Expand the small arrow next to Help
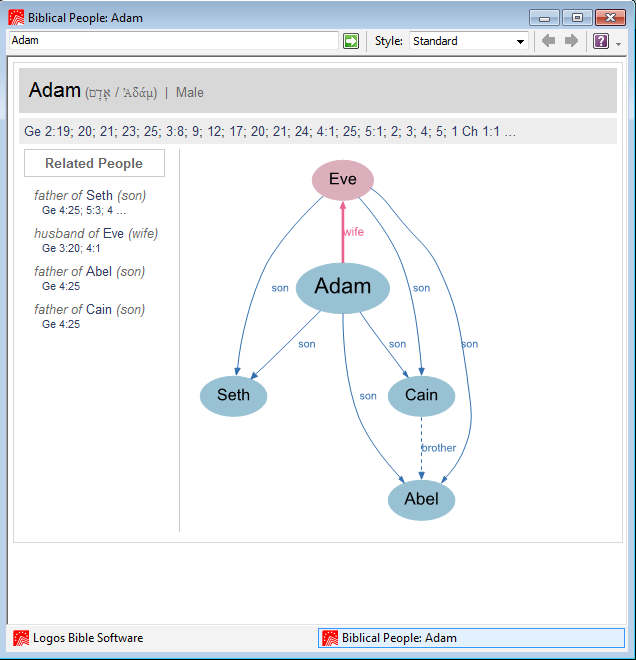The image size is (636, 660). pyautogui.click(x=618, y=44)
